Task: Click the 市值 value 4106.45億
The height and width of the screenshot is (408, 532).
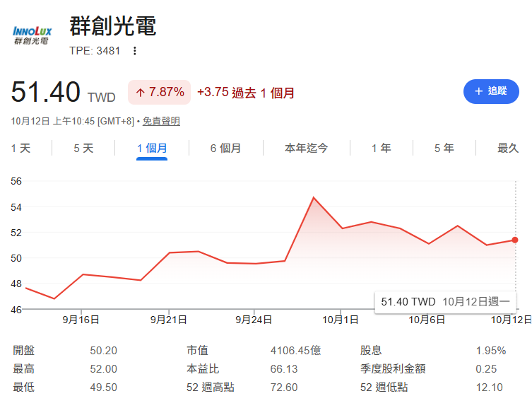Action: point(295,351)
